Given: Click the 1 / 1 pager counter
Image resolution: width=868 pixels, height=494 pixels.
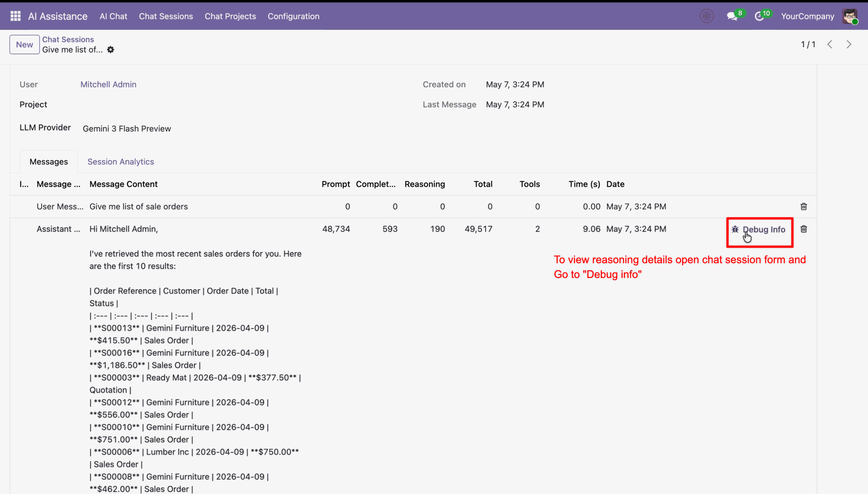Looking at the screenshot, I should coord(808,44).
